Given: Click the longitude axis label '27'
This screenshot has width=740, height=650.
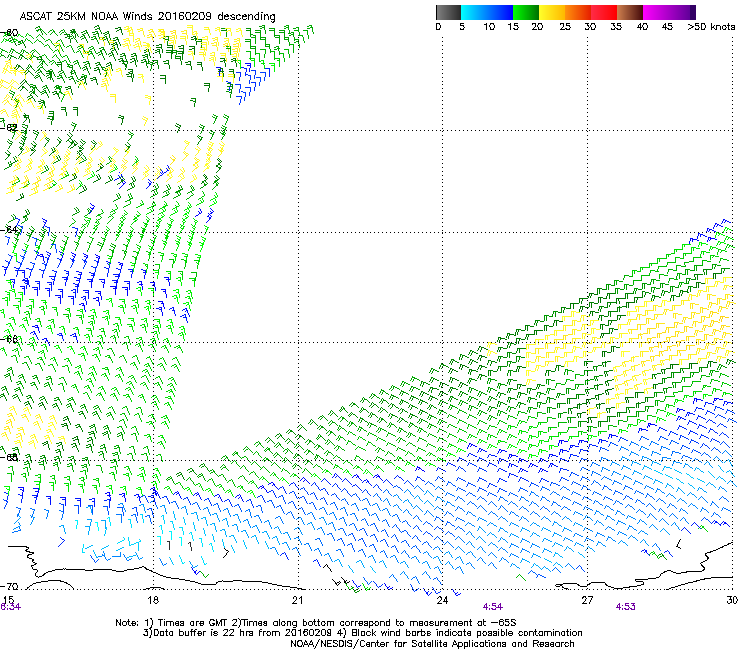Looking at the screenshot, I should 587,600.
